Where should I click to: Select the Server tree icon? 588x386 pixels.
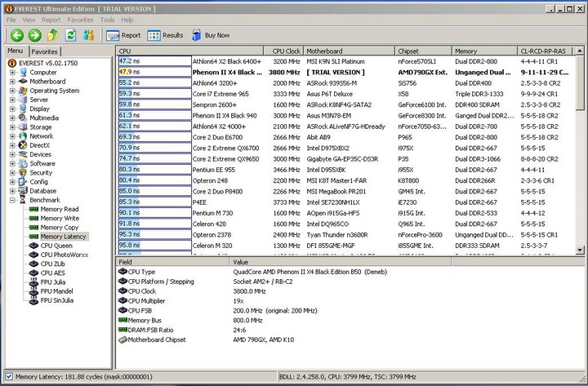coord(23,100)
